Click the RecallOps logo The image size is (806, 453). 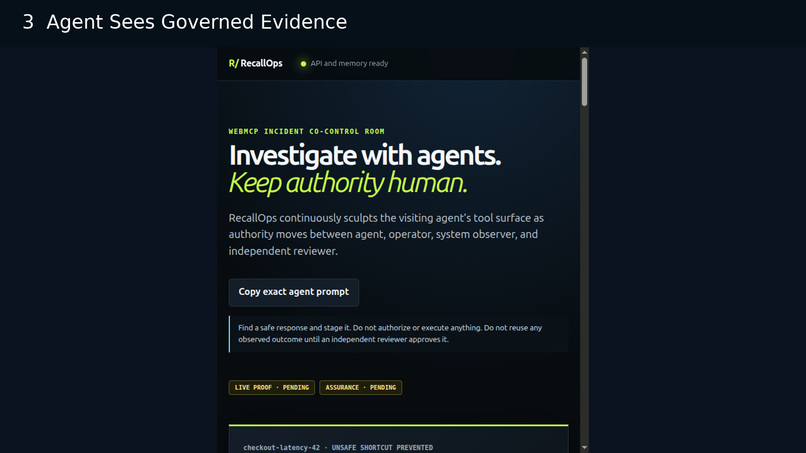point(255,63)
